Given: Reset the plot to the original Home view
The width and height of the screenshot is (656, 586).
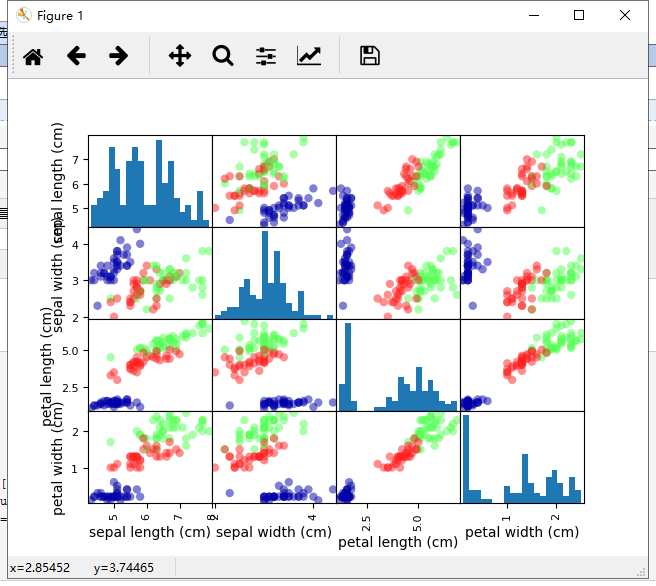Looking at the screenshot, I should (33, 56).
